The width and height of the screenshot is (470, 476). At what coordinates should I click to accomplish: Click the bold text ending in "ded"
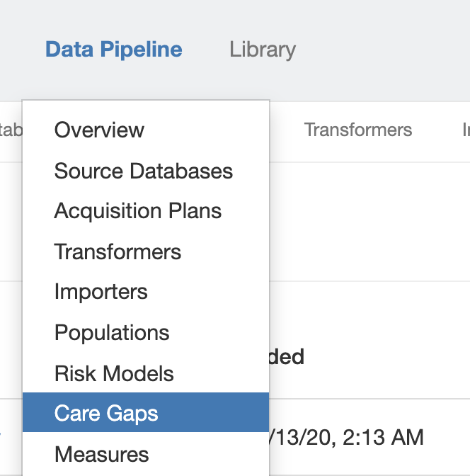(x=287, y=356)
